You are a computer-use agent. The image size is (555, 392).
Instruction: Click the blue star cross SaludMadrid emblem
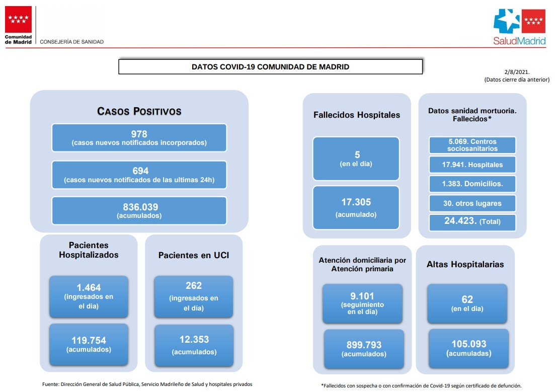(507, 21)
